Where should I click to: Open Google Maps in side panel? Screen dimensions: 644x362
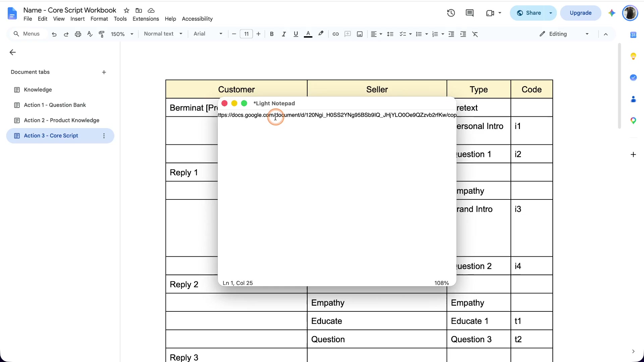pyautogui.click(x=633, y=121)
